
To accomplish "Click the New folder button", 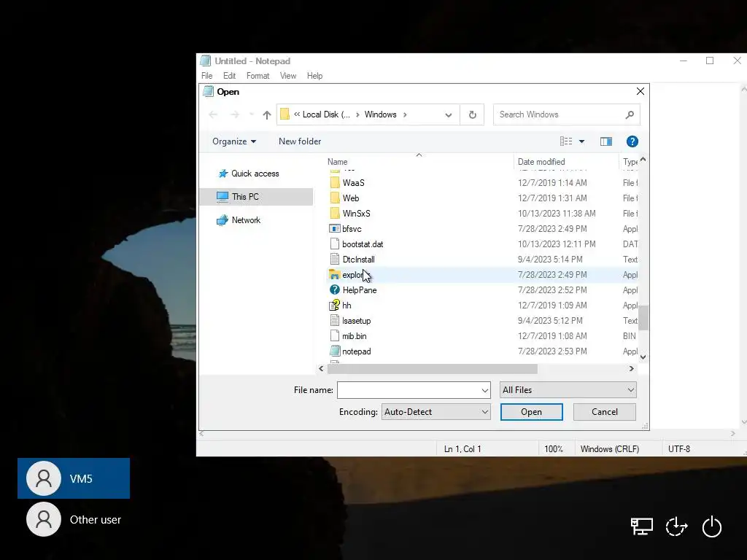I will click(300, 141).
